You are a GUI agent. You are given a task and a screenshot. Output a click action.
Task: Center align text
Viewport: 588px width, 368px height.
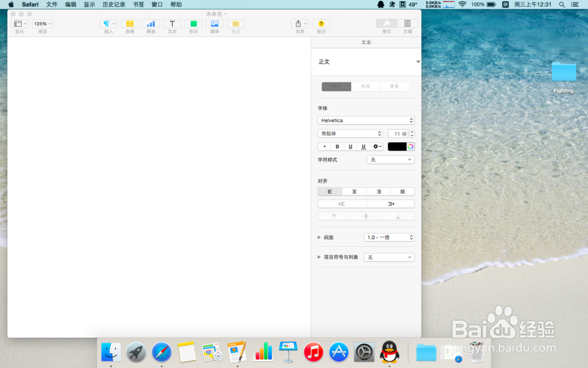(354, 191)
